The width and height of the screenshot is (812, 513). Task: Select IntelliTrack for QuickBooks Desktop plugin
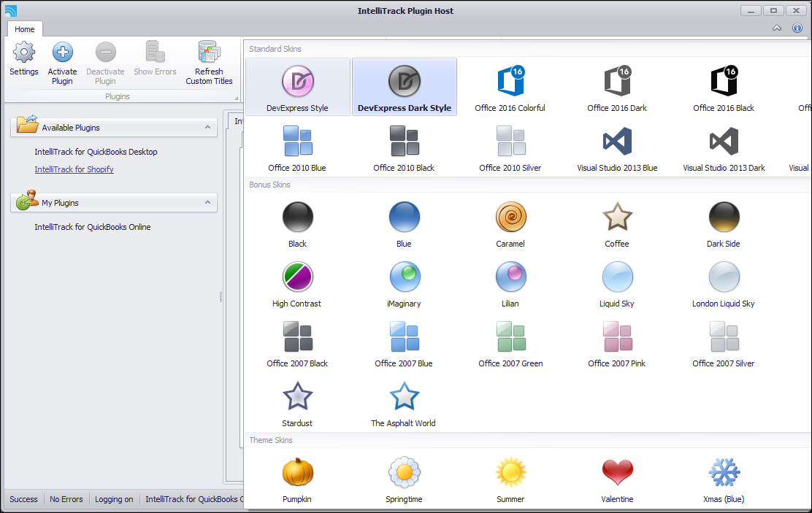pos(96,152)
